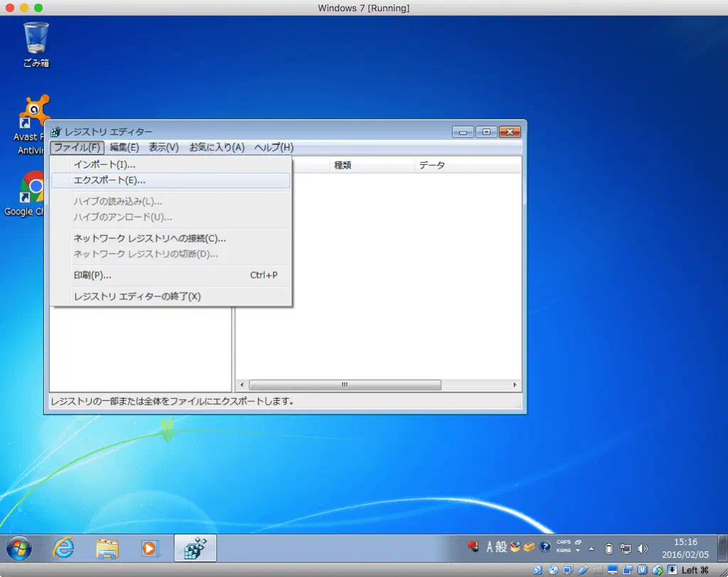Choose インポート(I)... menu entry
728x577 pixels.
click(x=105, y=165)
